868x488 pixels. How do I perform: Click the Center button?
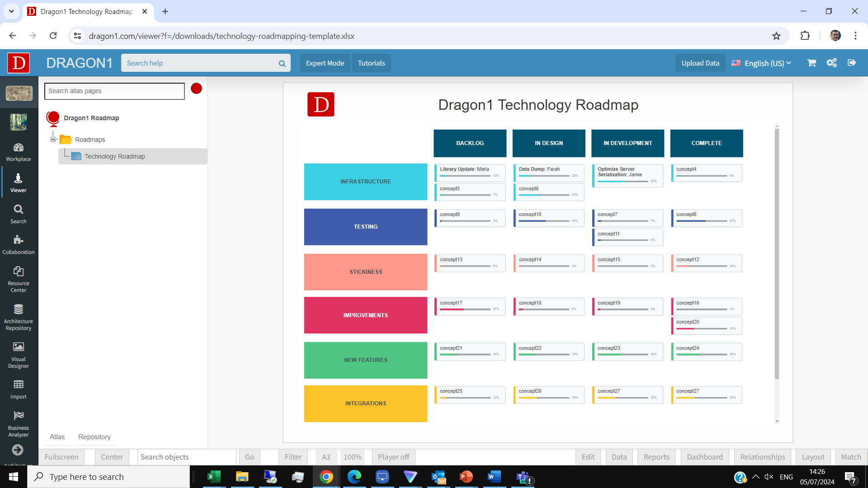[112, 457]
